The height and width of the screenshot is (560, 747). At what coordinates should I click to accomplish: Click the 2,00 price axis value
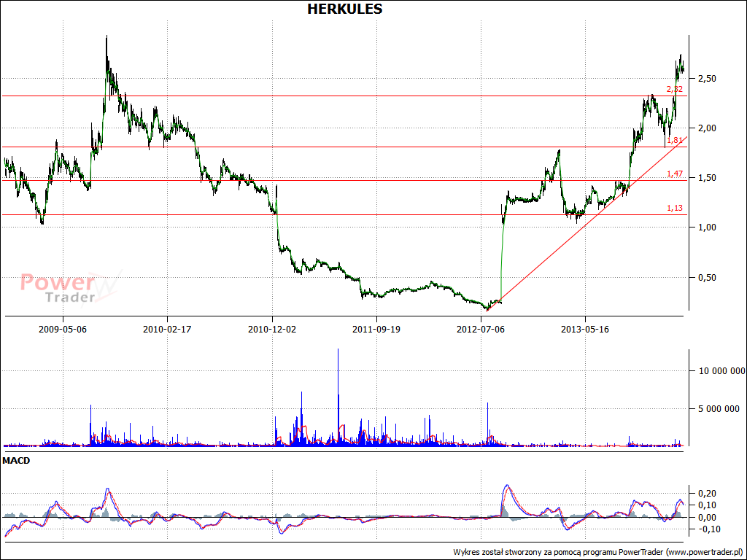point(706,128)
